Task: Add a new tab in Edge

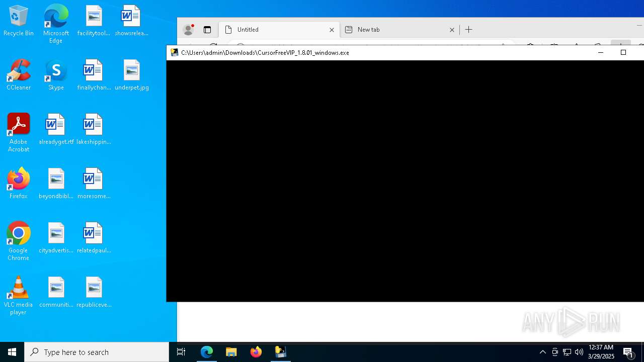Action: 468,30
